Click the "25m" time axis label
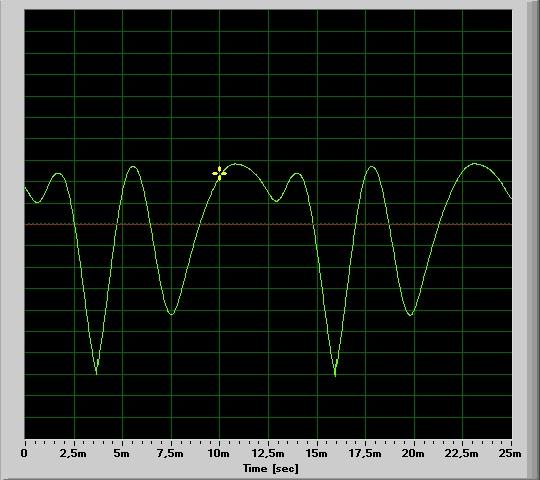540x480 pixels. pos(510,453)
